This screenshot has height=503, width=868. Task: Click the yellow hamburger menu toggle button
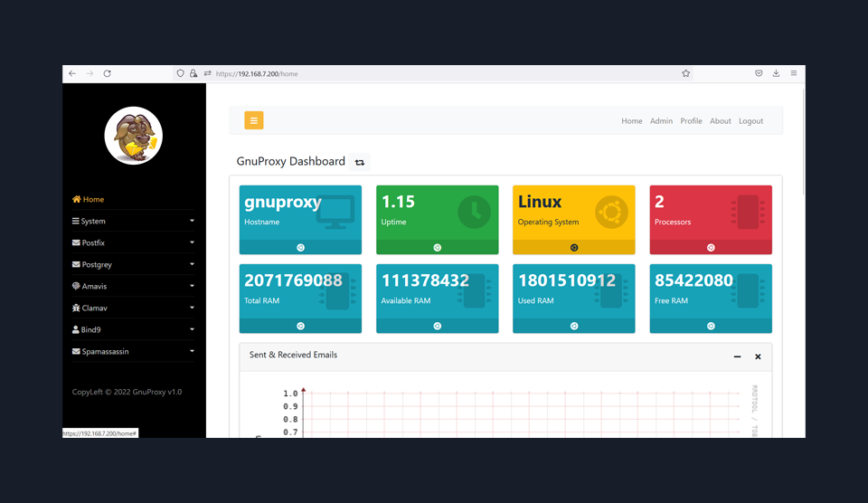254,120
